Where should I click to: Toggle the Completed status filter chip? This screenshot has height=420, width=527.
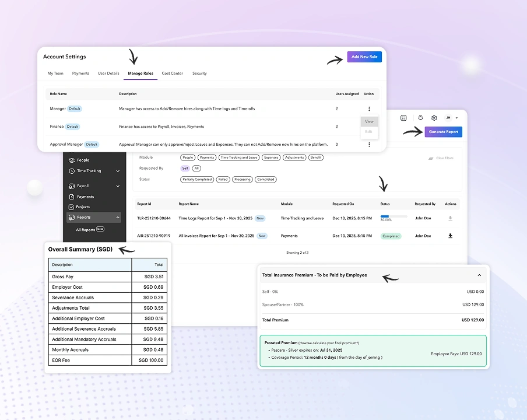pos(265,180)
